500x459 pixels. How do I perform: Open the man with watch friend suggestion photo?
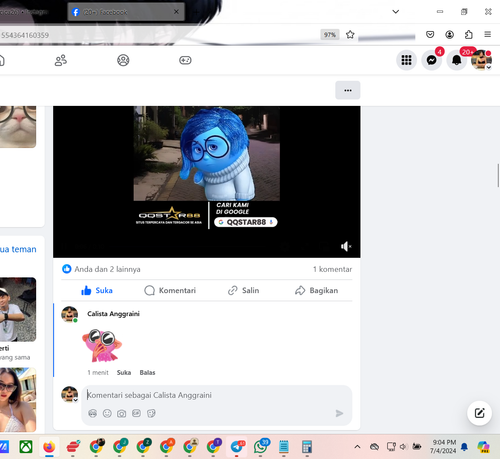pyautogui.click(x=18, y=309)
